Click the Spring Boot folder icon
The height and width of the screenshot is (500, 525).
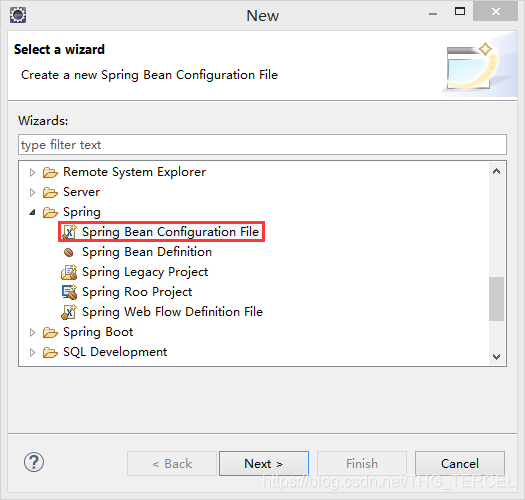50,333
